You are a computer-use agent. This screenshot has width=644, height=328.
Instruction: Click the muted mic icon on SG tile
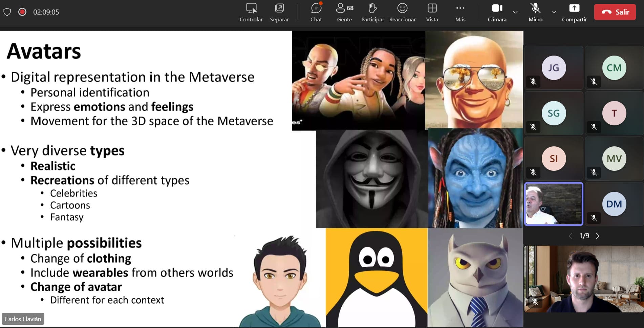533,127
